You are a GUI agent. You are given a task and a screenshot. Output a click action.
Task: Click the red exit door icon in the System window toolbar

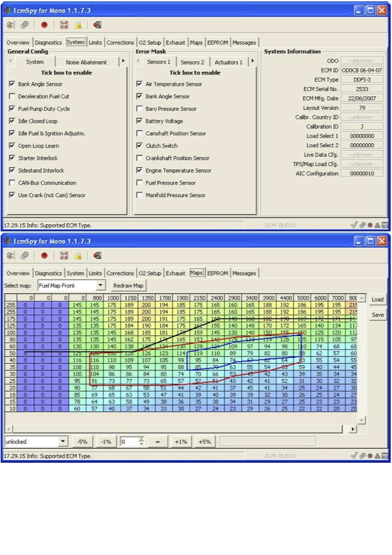[98, 25]
